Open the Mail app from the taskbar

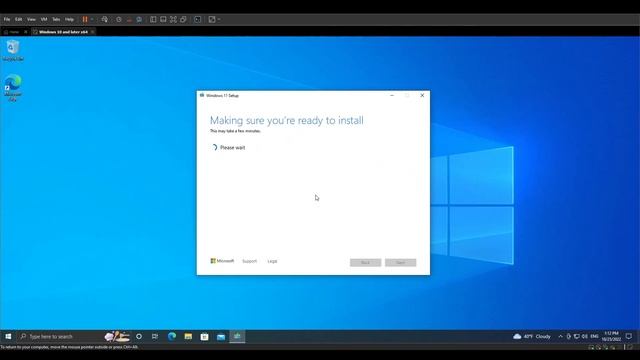click(x=221, y=336)
